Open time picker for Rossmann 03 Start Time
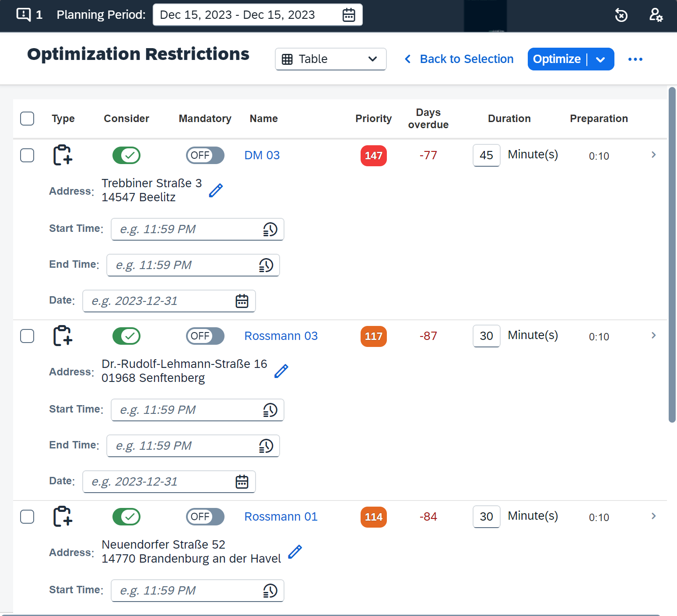677x616 pixels. [270, 410]
